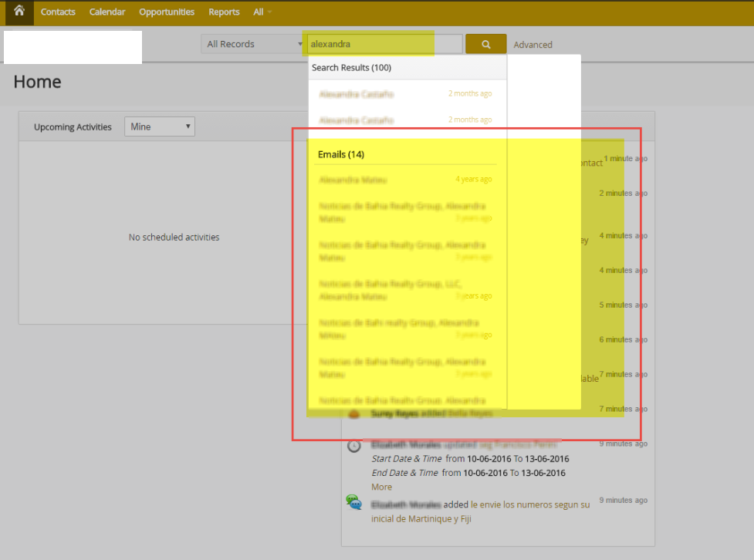Click the Search Results (100) header
The width and height of the screenshot is (754, 560).
point(351,67)
